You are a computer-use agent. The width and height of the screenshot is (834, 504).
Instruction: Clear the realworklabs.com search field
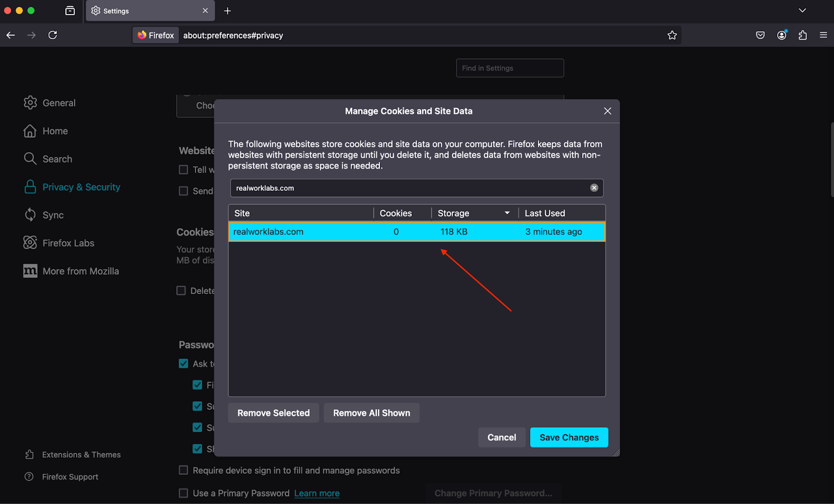coord(594,188)
